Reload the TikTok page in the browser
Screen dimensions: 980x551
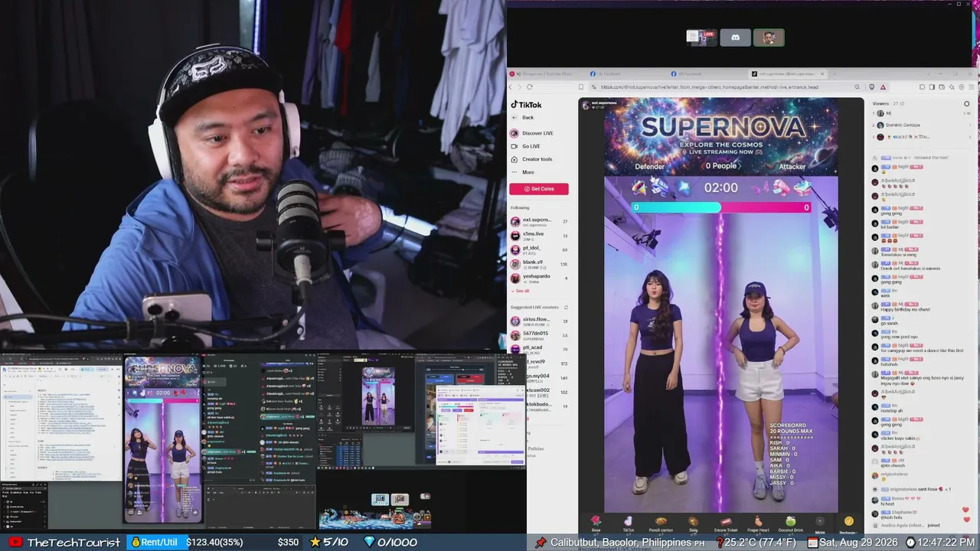click(529, 87)
